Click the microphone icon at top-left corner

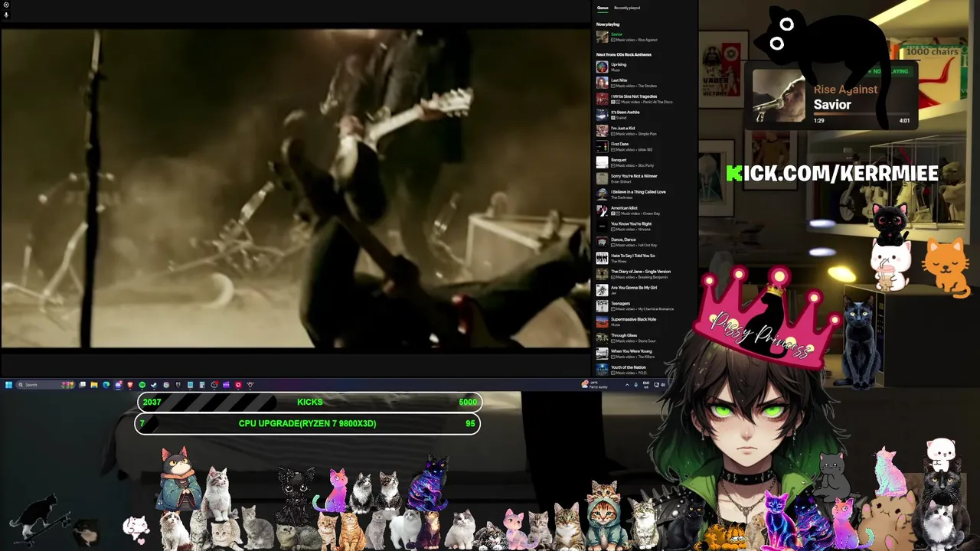[x=6, y=15]
